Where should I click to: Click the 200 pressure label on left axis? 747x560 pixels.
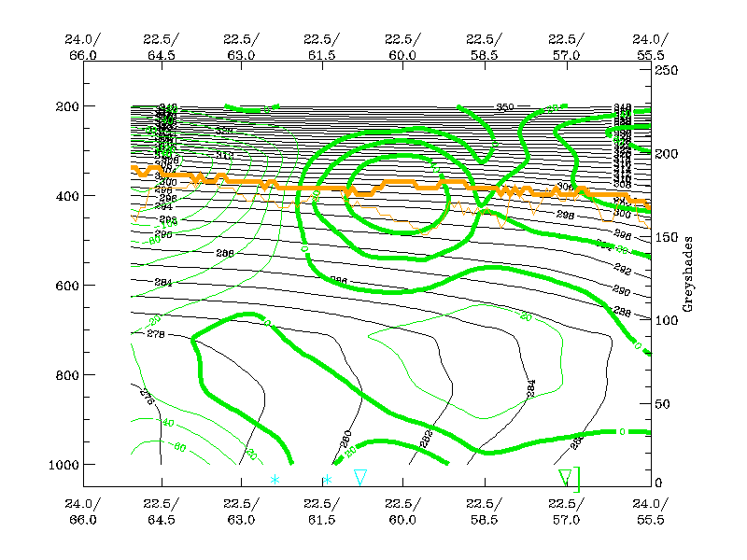pos(68,105)
